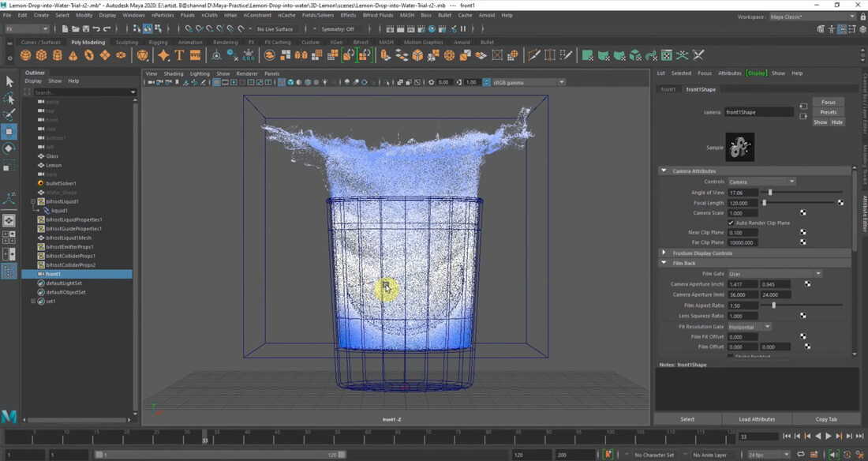This screenshot has width=868, height=461.
Task: Toggle Focal Length map checker button
Action: [x=841, y=203]
